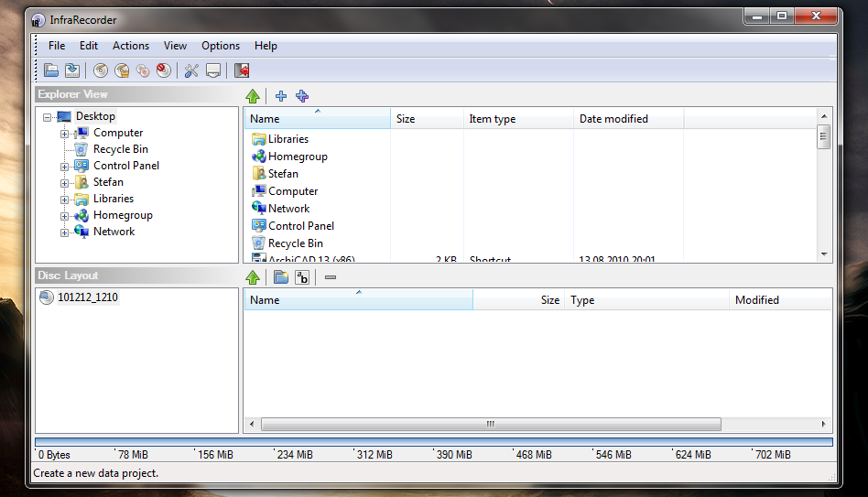Click the new folder icon in Disc Layout

[281, 277]
